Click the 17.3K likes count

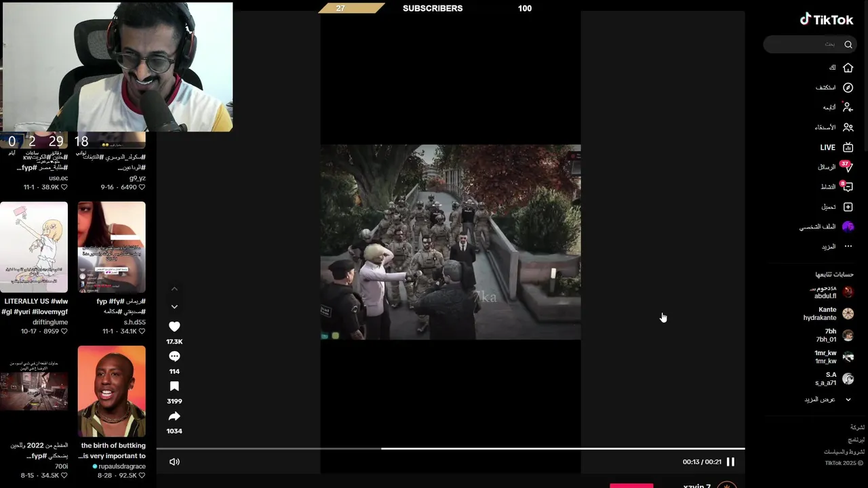click(174, 342)
